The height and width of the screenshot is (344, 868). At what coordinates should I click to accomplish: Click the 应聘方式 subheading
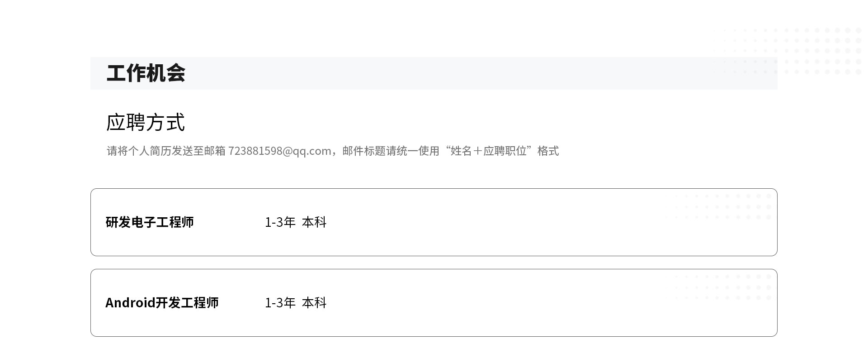[146, 122]
